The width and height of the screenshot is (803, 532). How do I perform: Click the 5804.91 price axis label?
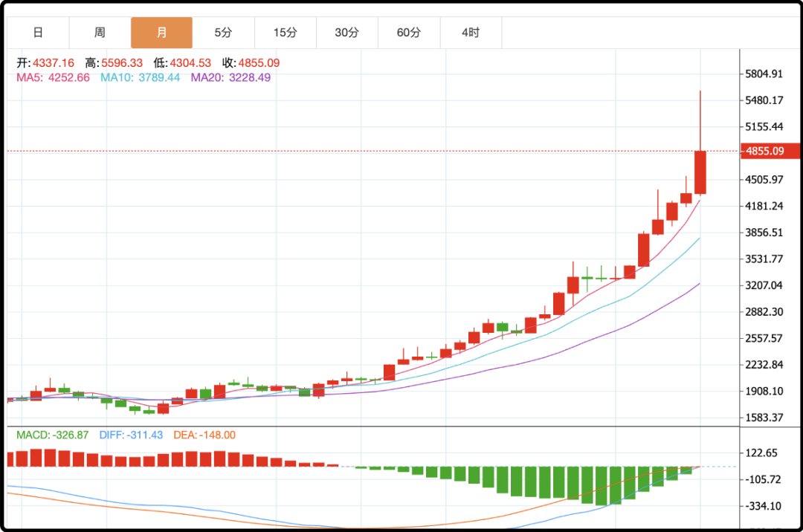coord(764,74)
